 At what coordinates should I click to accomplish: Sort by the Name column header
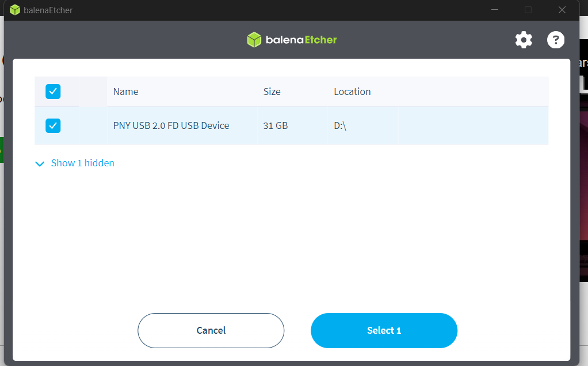(125, 91)
